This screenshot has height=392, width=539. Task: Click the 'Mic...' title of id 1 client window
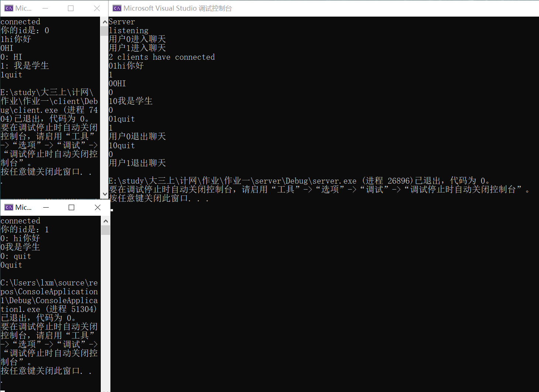point(23,207)
